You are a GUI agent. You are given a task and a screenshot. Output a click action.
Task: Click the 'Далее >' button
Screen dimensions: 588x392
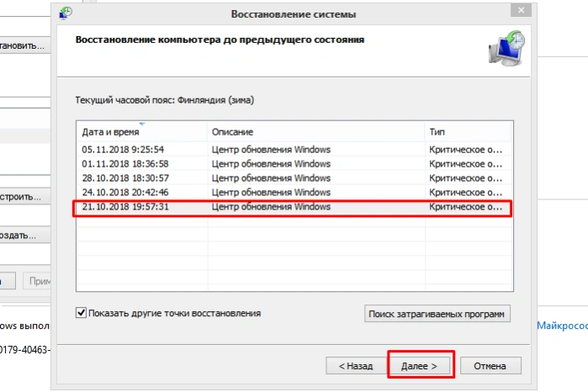click(419, 366)
